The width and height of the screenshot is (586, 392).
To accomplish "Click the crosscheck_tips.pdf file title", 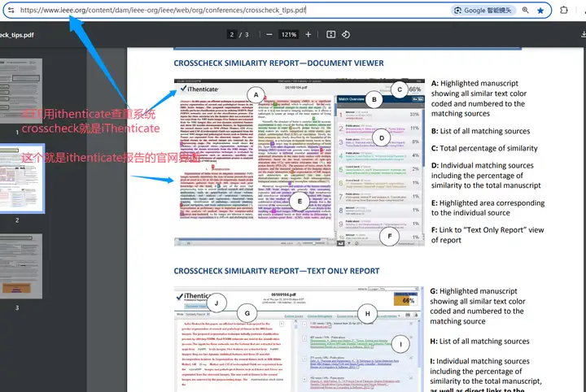I will 17,35.
